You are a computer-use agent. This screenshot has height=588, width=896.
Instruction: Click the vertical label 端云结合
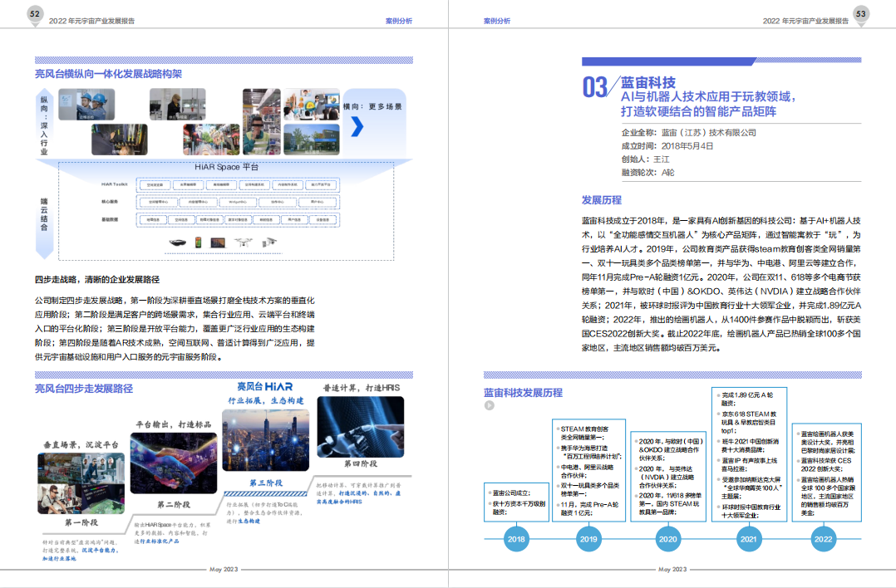(x=44, y=214)
